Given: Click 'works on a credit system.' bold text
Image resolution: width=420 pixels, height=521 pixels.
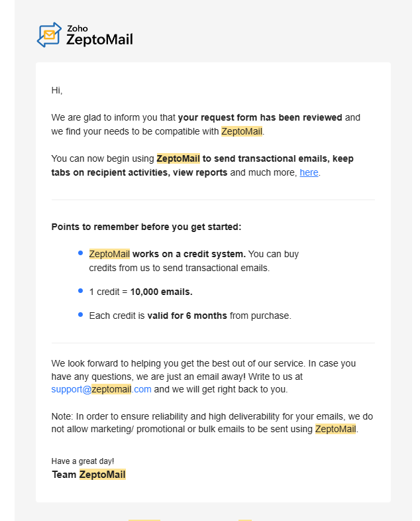Looking at the screenshot, I should (189, 254).
